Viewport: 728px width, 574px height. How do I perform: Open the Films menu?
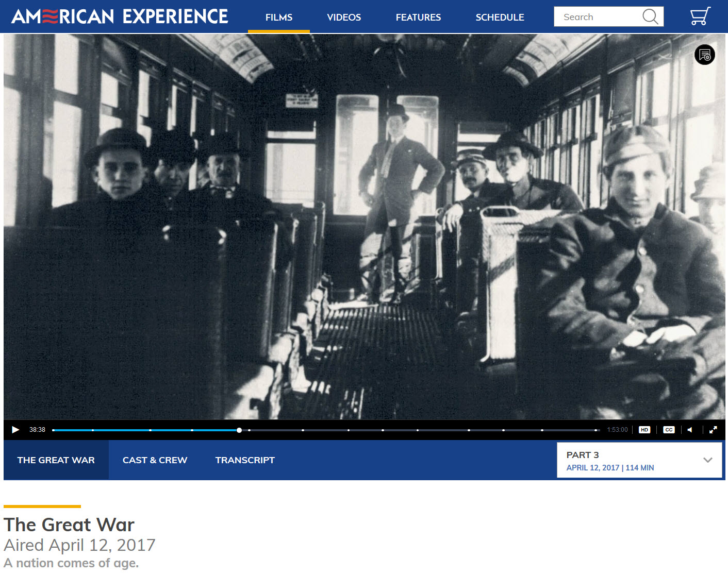[x=278, y=17]
